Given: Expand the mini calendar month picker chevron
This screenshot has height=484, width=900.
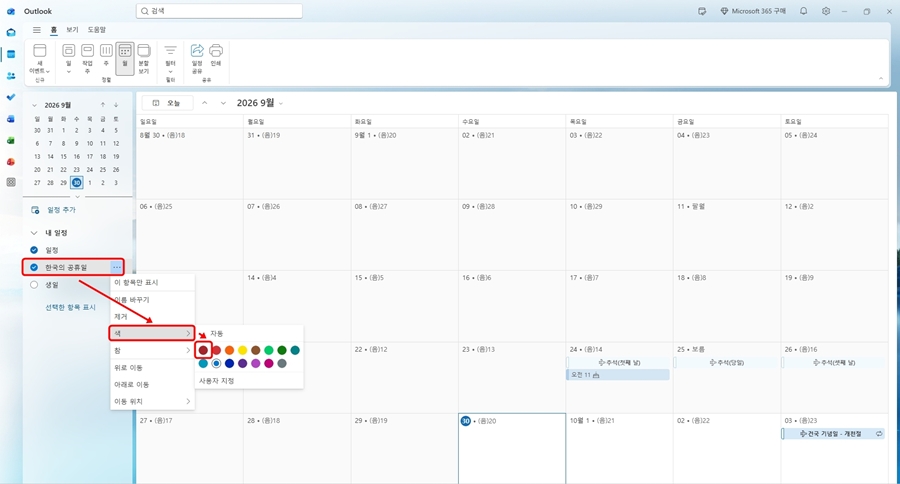Looking at the screenshot, I should point(34,105).
